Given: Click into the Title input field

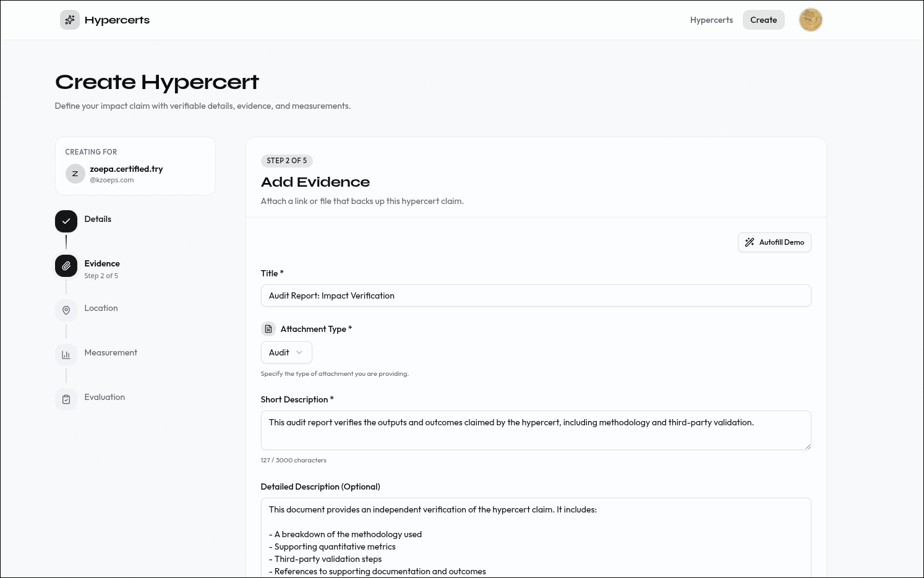Looking at the screenshot, I should 536,295.
